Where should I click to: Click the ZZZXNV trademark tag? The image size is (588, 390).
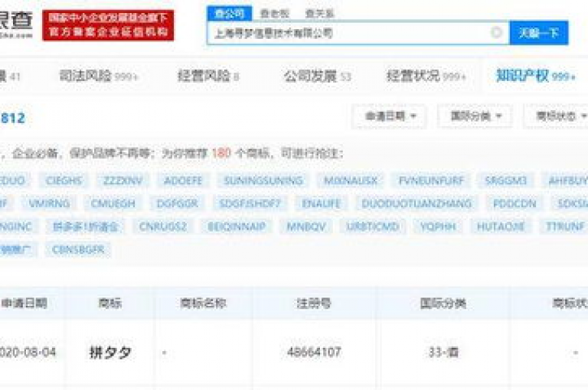click(x=123, y=180)
